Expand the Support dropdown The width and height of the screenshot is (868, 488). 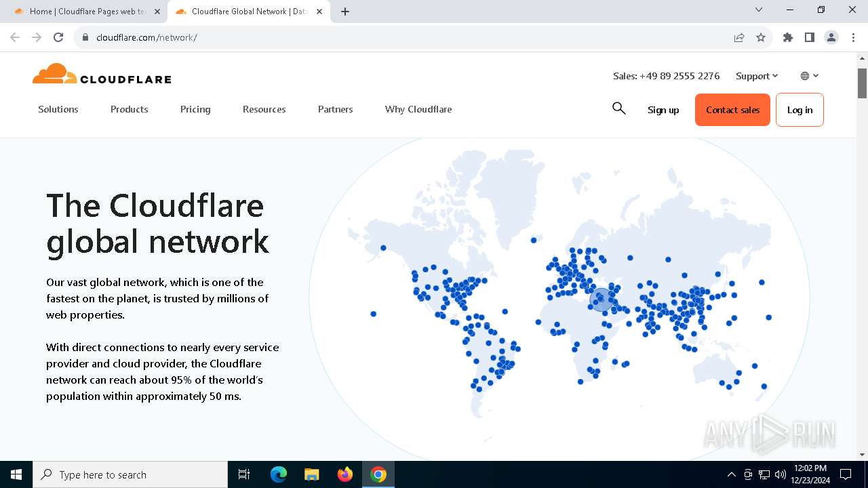[757, 76]
